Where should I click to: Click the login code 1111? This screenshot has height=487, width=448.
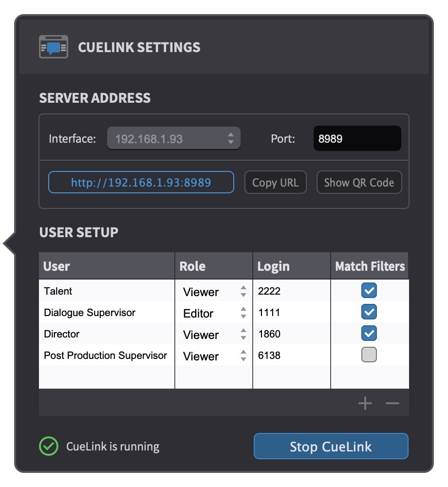tap(269, 312)
